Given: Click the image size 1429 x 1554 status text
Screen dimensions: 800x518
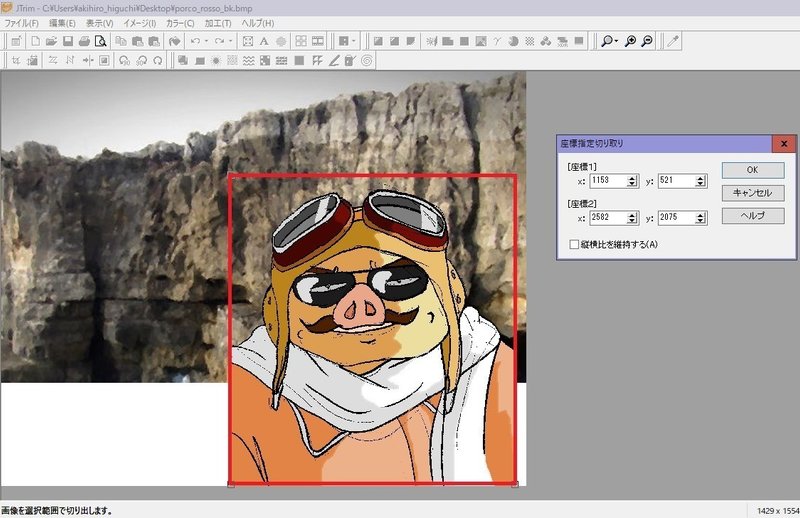Looking at the screenshot, I should click(x=778, y=511).
